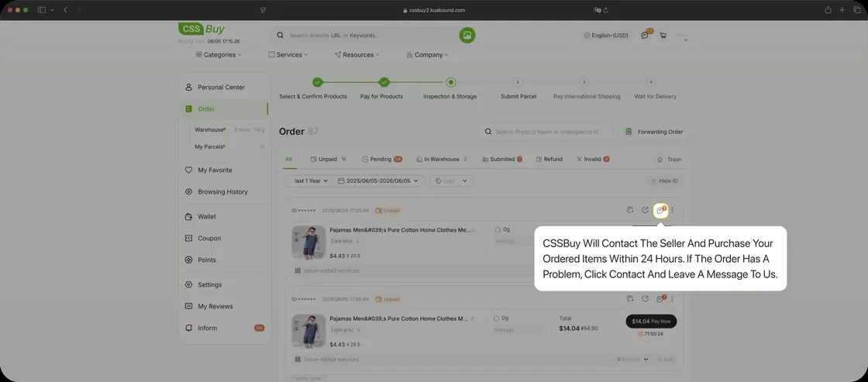Click the green image search icon

pos(467,35)
